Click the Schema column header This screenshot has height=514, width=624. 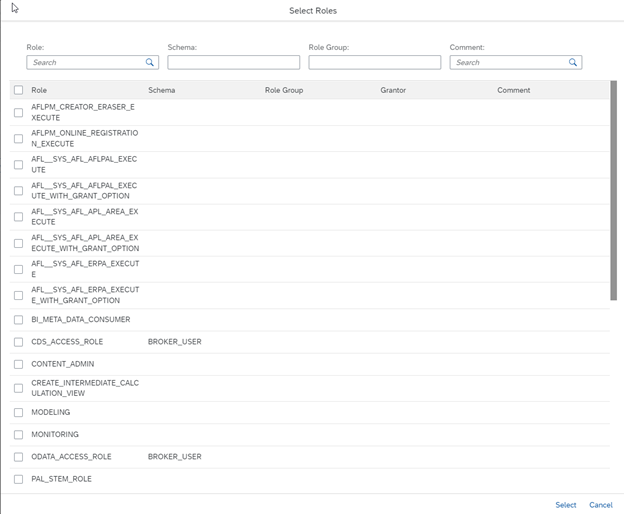162,90
